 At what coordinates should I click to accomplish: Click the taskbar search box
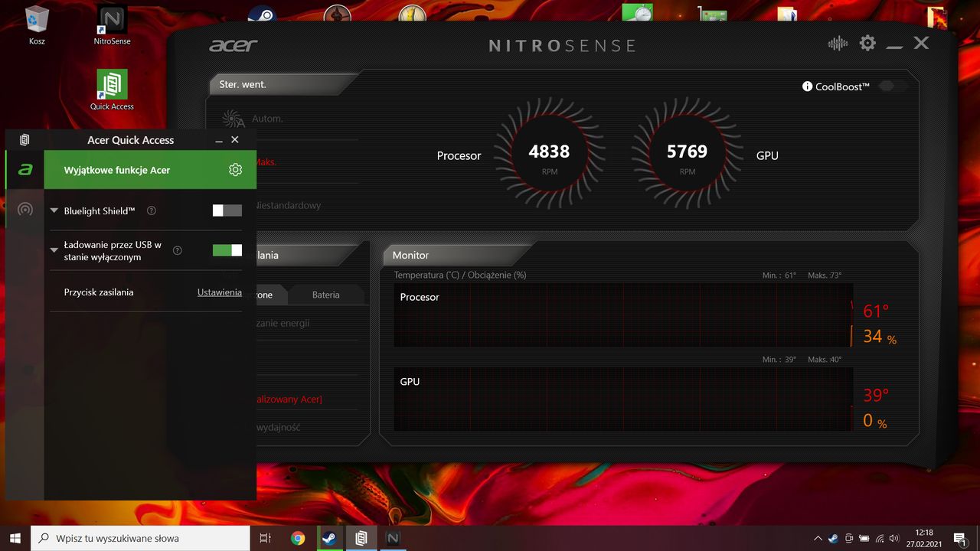click(140, 538)
